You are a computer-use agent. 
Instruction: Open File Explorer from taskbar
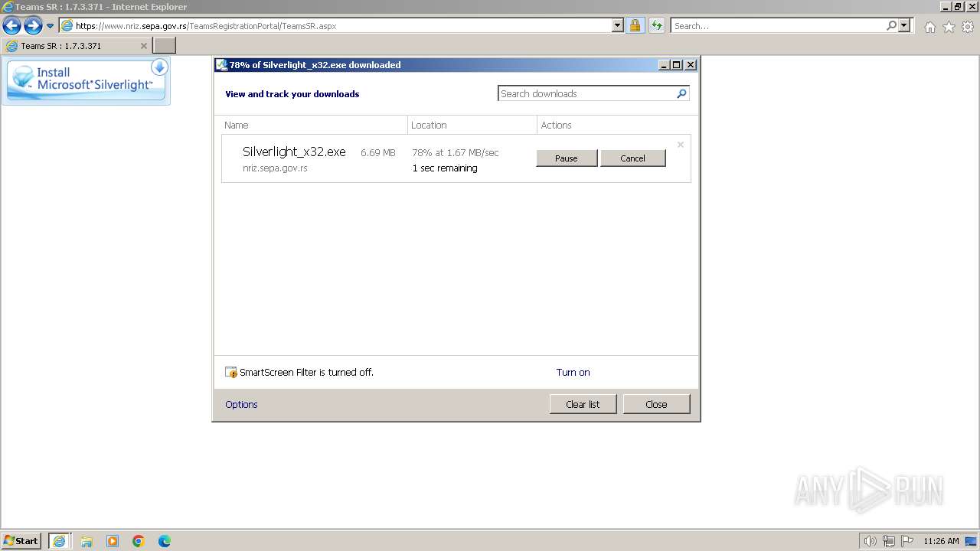tap(87, 541)
